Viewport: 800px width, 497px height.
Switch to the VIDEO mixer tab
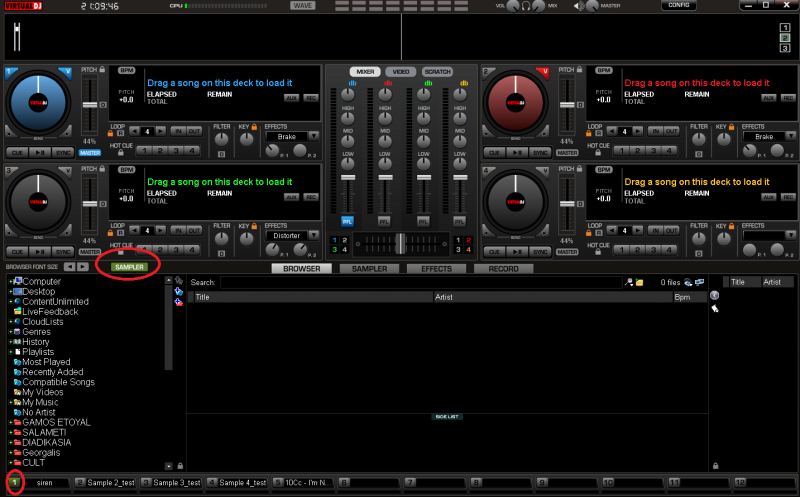pyautogui.click(x=401, y=72)
